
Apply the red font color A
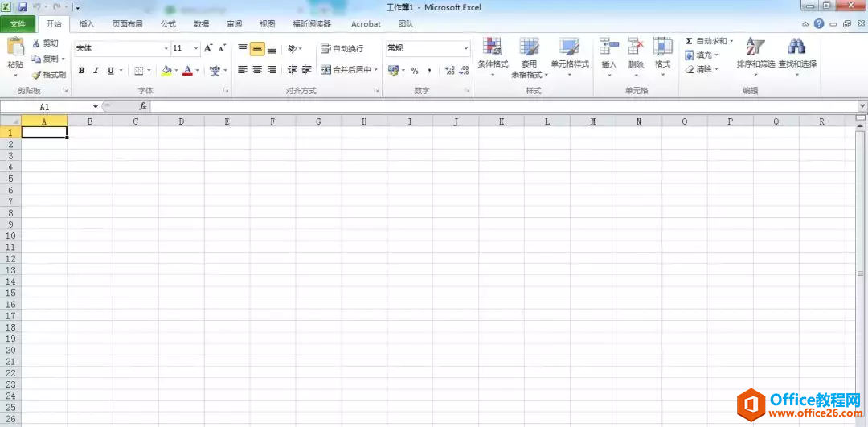coord(187,70)
